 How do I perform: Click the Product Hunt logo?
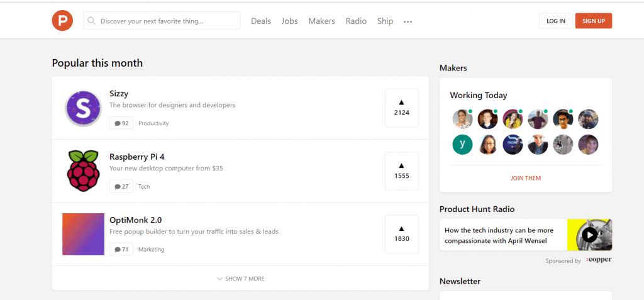click(x=62, y=21)
